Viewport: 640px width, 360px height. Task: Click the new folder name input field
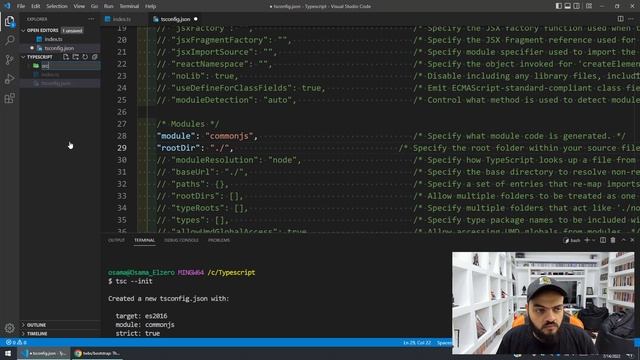70,66
